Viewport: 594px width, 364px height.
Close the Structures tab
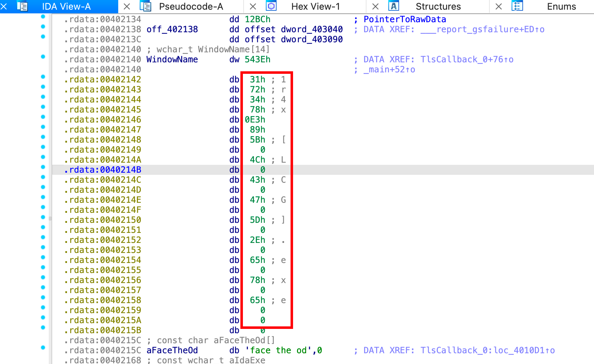point(375,6)
